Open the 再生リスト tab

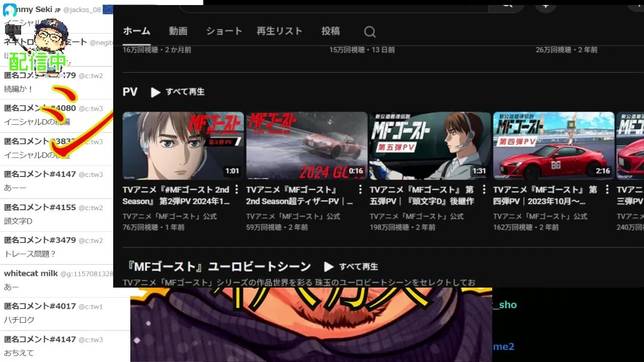(x=279, y=31)
